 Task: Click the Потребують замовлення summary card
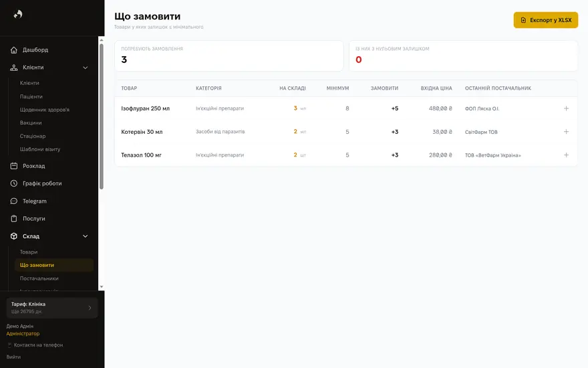point(229,56)
